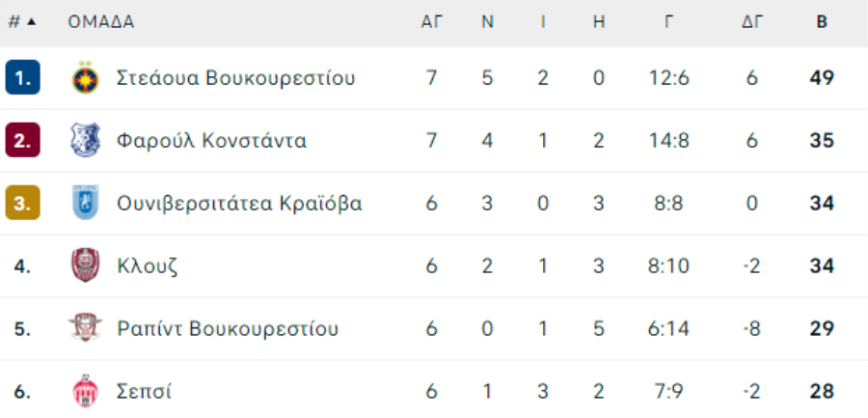The width and height of the screenshot is (868, 418).
Task: Click the Κλουζ club badge
Action: coord(85,265)
